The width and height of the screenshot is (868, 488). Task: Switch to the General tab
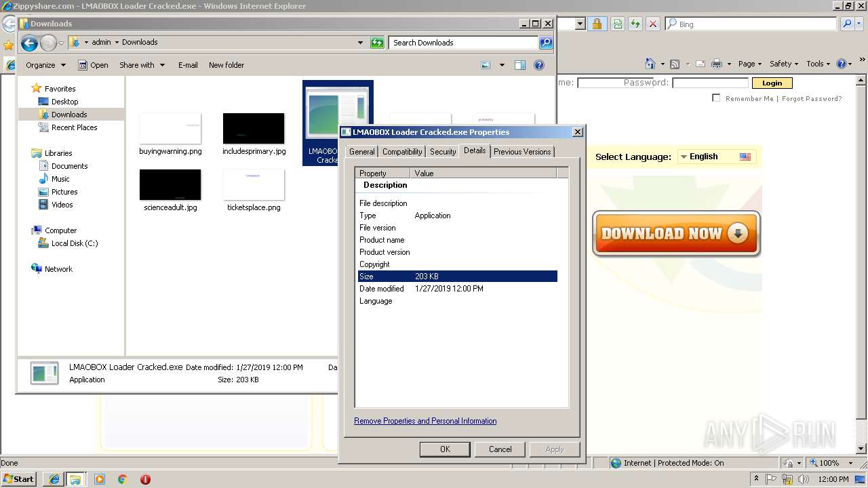(361, 152)
